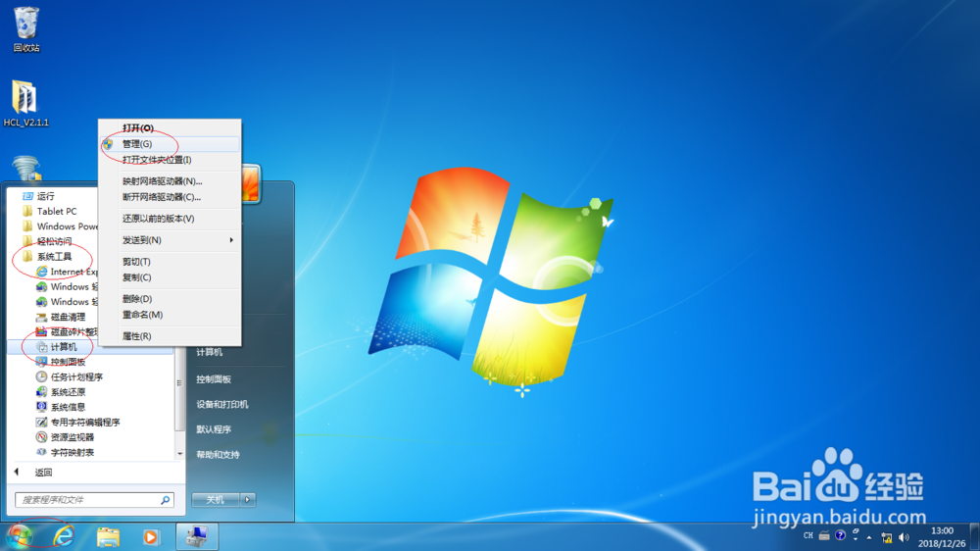Viewport: 980px width, 551px height.
Task: Click the 磁盘清理 disk cleanup icon
Action: tap(41, 317)
